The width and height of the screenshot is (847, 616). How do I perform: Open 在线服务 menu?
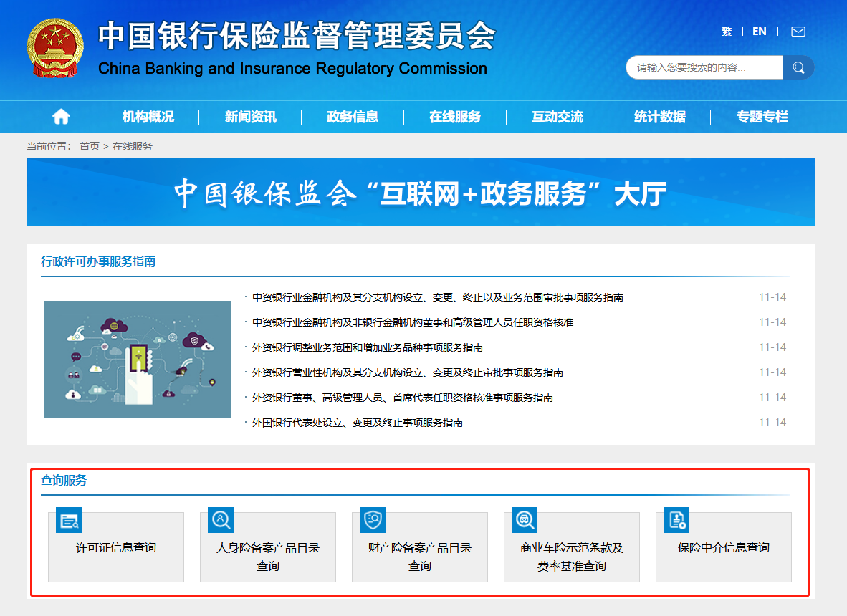pyautogui.click(x=455, y=117)
